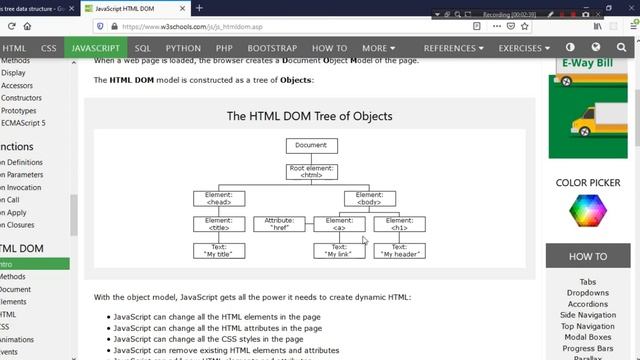Open the Modal Boxes how-to link
The width and height of the screenshot is (640, 360).
pyautogui.click(x=588, y=337)
